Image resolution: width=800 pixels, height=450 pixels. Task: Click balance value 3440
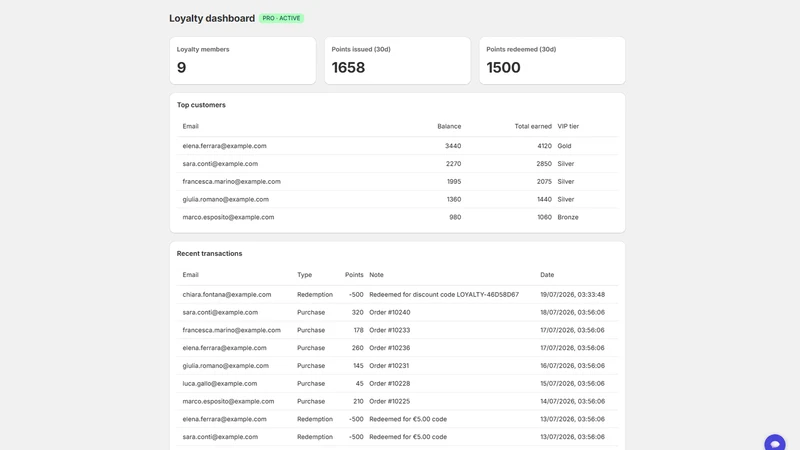click(453, 146)
